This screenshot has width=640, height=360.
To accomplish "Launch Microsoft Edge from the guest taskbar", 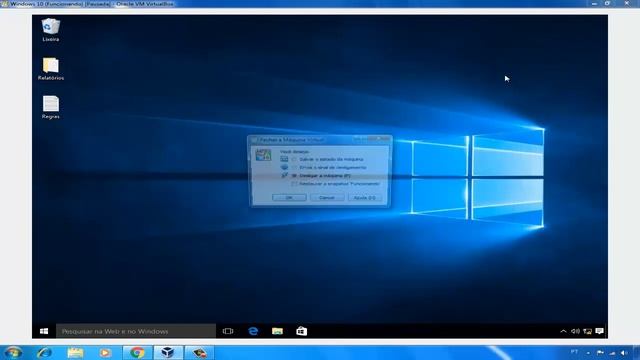I will tap(253, 331).
